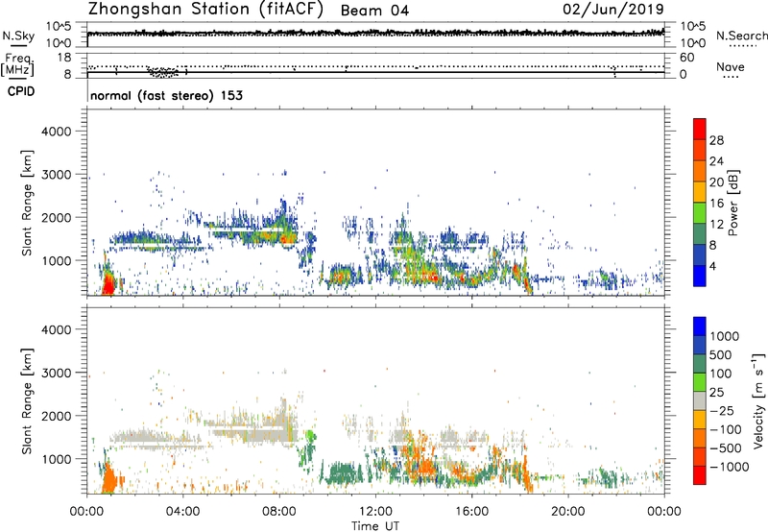
Task: Click the light green segment of power colorbar
Action: pos(700,212)
